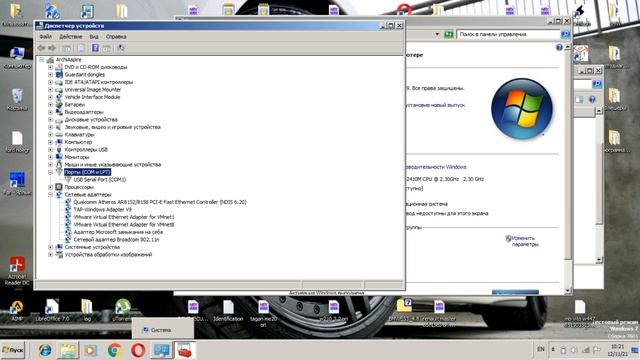Expand the Процессоры node

tap(51, 187)
